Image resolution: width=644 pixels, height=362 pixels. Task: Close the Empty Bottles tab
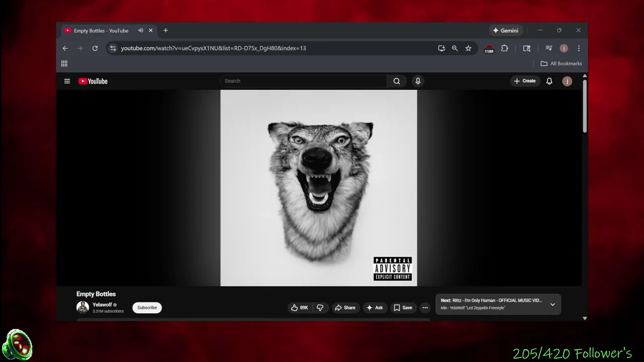pyautogui.click(x=150, y=31)
